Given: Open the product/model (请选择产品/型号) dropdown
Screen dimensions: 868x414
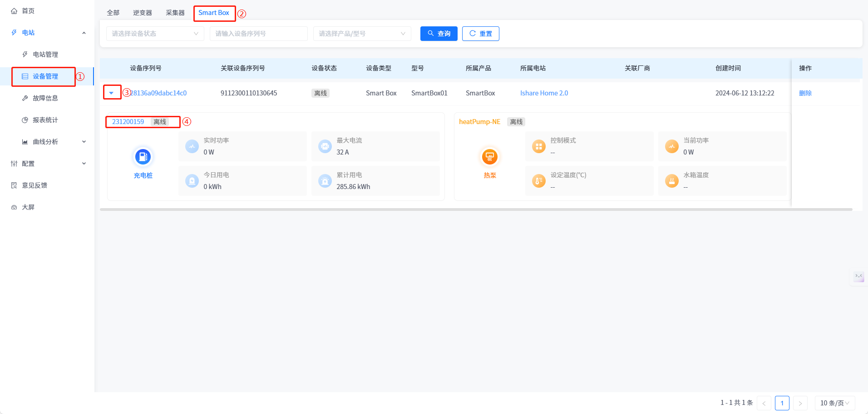Looking at the screenshot, I should pyautogui.click(x=362, y=34).
